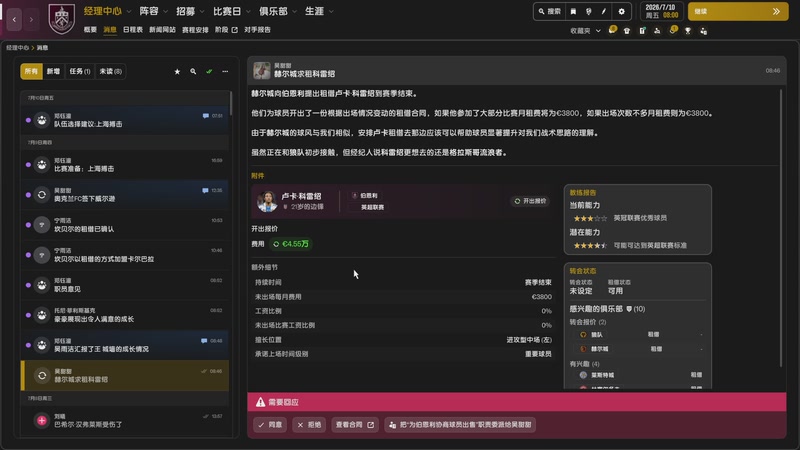800x450 pixels.
Task: Open the tactics clipboard shortcut icon
Action: [x=642, y=31]
